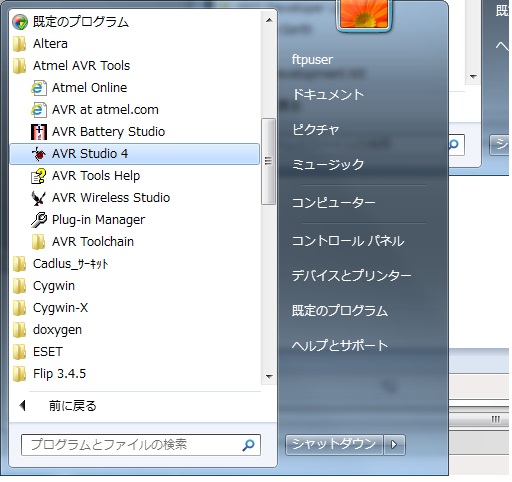The image size is (512, 482).
Task: Click the Plug-in Manager wrench icon
Action: point(39,220)
